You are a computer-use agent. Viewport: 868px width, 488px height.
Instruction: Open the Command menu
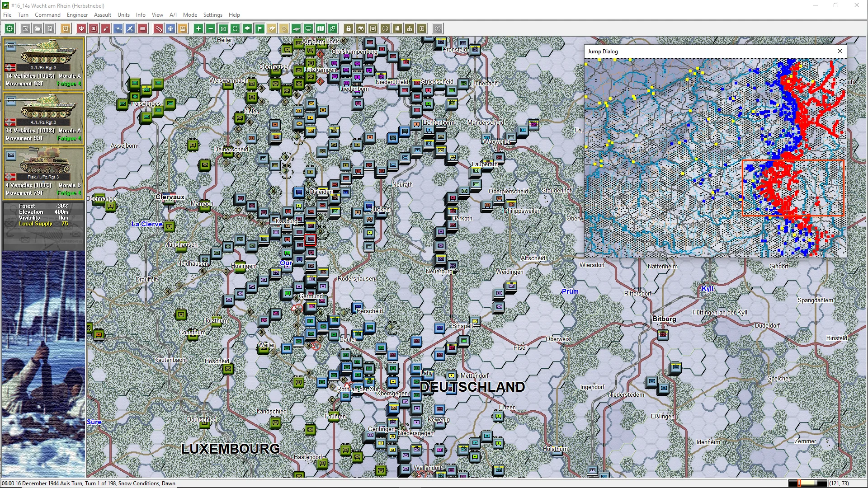[47, 15]
